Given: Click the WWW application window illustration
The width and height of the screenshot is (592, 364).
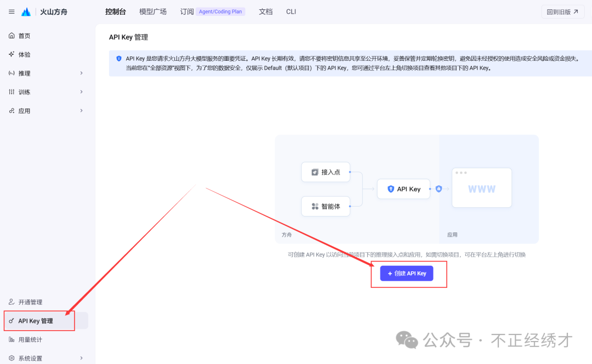Looking at the screenshot, I should pos(482,187).
